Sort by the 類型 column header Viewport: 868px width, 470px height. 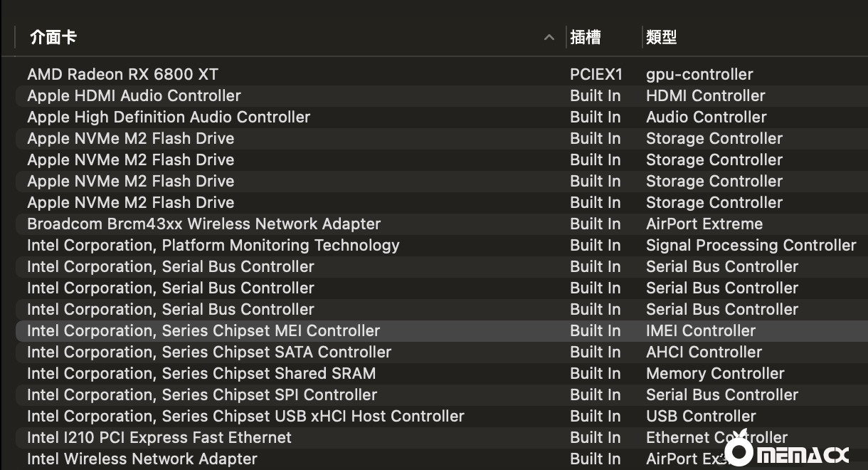[661, 37]
